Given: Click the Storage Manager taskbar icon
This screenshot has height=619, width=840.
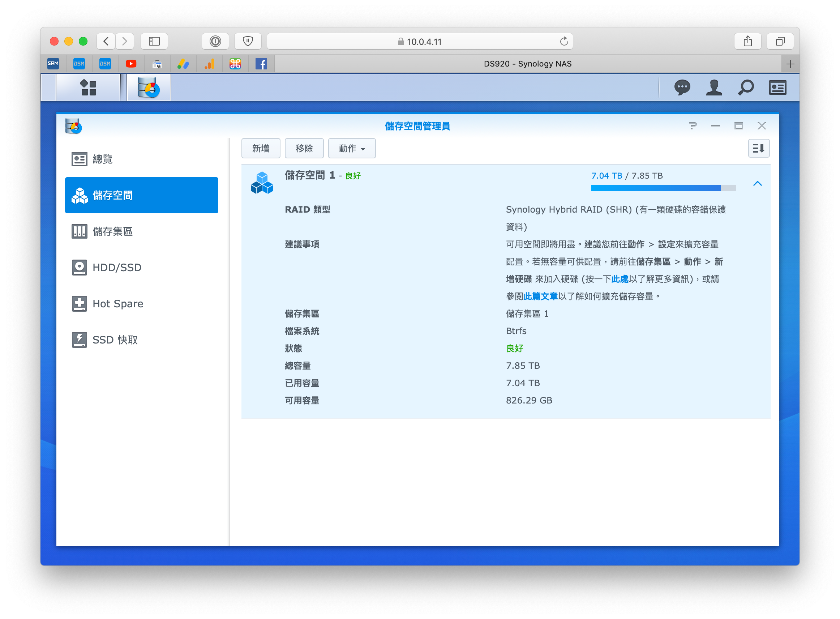Looking at the screenshot, I should pos(149,87).
